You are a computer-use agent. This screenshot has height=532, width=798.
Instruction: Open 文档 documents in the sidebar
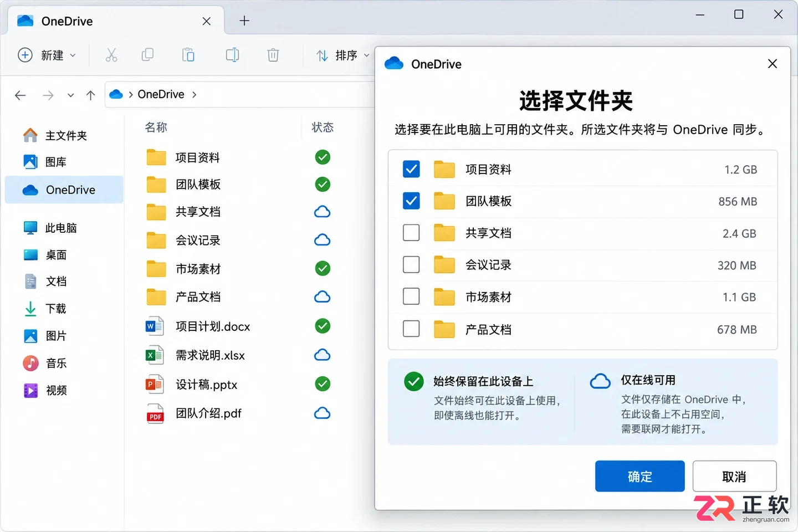coord(64,282)
